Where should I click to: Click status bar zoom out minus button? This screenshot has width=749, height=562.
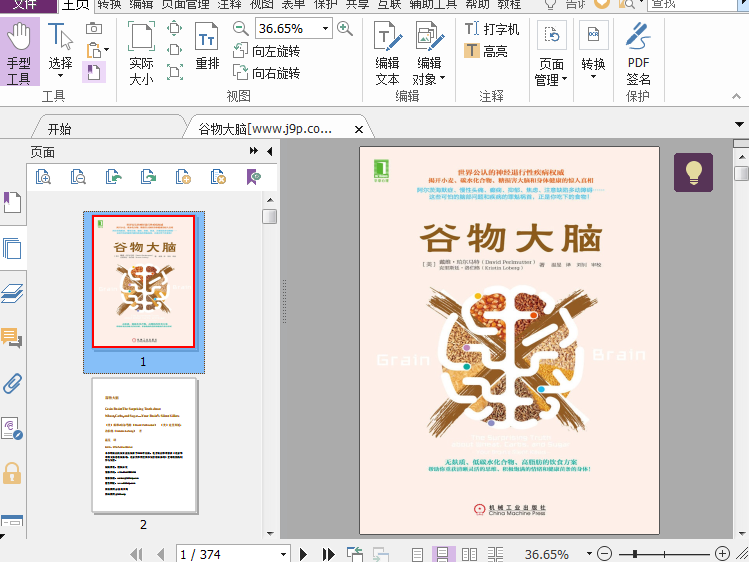[x=604, y=554]
